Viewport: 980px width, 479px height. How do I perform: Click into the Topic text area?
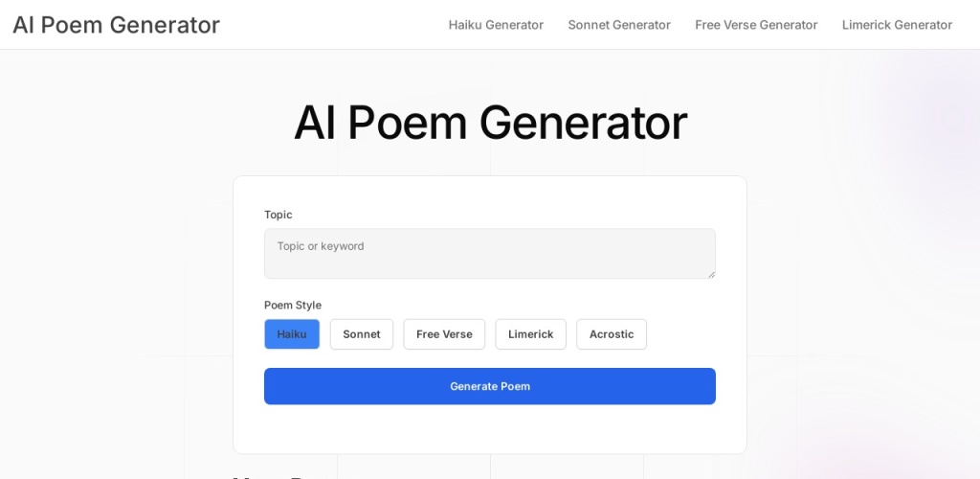click(x=489, y=253)
